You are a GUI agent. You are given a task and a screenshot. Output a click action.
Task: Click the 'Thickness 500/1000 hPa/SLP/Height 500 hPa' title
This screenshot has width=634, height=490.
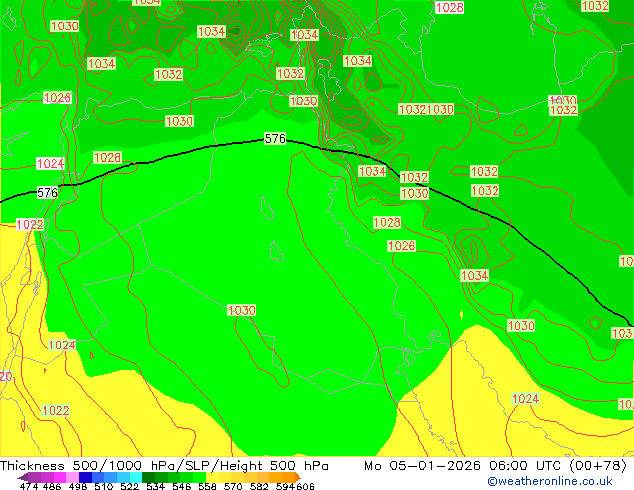[164, 466]
